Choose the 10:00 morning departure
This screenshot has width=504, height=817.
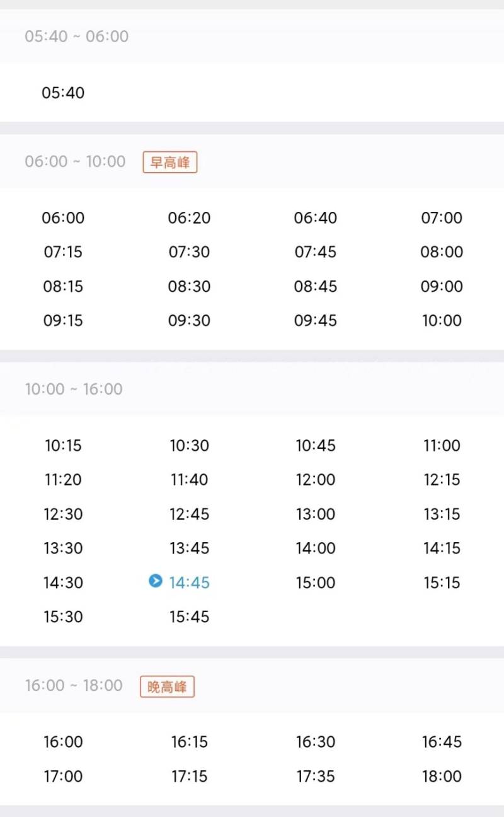tap(442, 320)
